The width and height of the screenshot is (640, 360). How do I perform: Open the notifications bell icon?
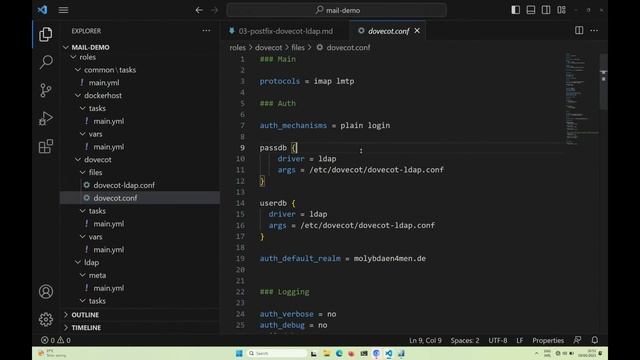point(595,340)
